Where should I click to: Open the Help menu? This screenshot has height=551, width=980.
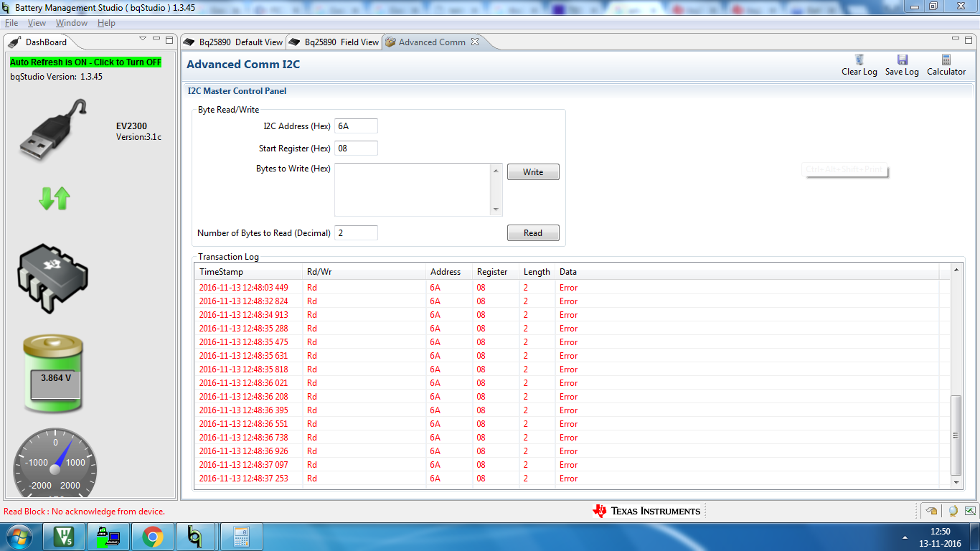(x=106, y=23)
